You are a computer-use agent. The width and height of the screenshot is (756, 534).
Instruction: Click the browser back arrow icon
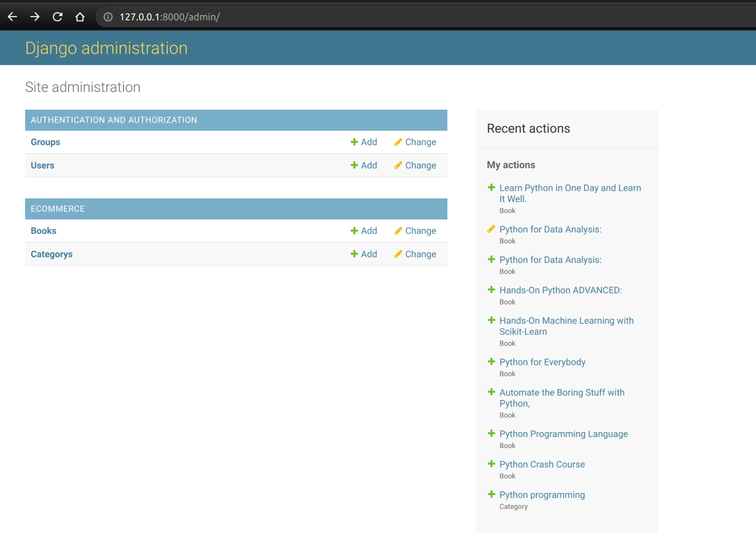pyautogui.click(x=12, y=17)
